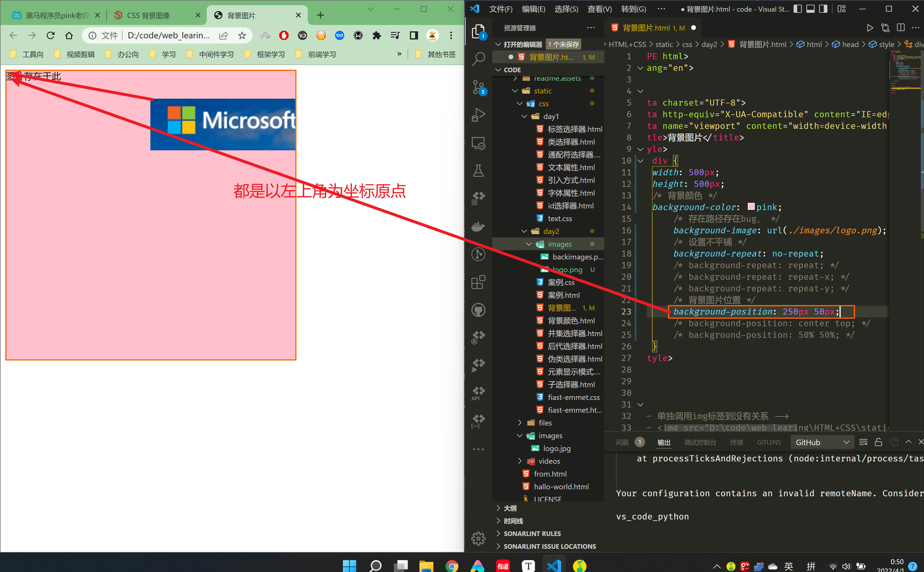Open the GitHub output channel dropdown

tap(822, 442)
